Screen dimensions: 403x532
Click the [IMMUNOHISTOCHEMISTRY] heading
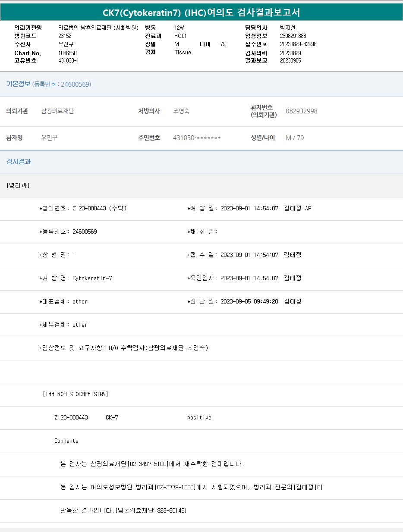(x=76, y=394)
